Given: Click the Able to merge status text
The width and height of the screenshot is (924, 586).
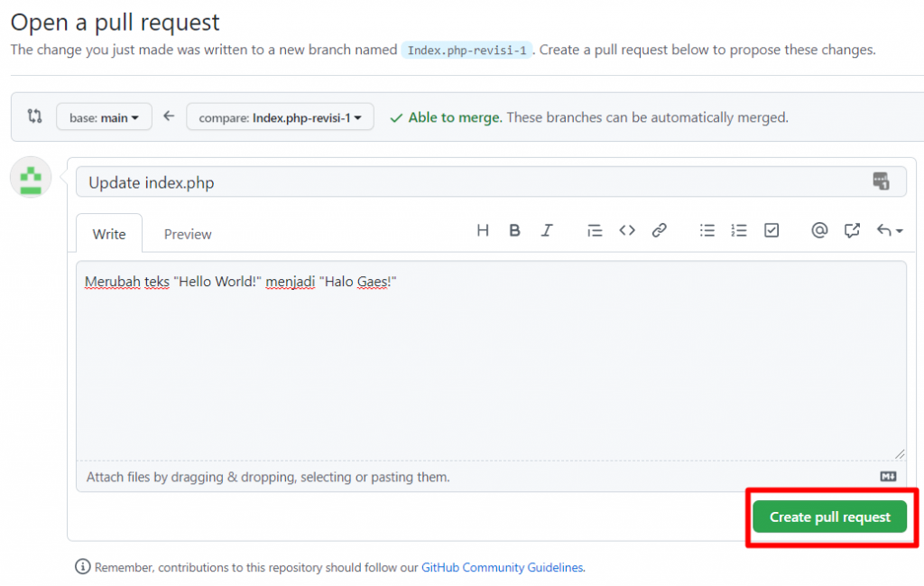Looking at the screenshot, I should coord(455,117).
